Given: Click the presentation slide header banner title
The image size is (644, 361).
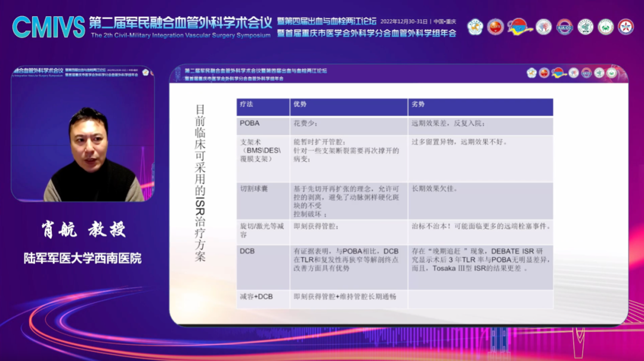Looking at the screenshot, I should (x=255, y=75).
